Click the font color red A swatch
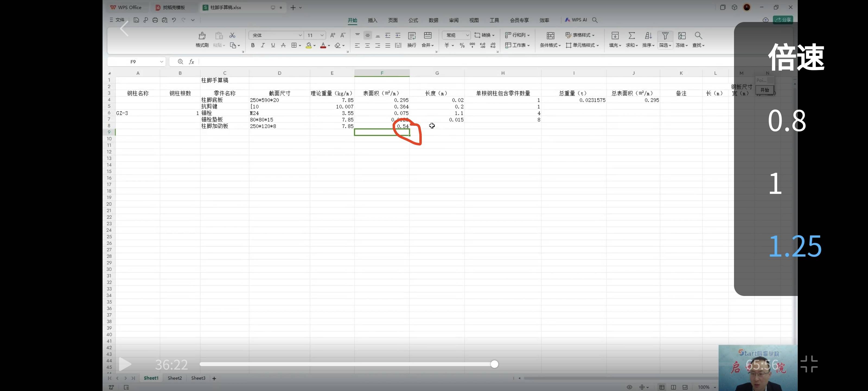The image size is (868, 391). coord(323,45)
